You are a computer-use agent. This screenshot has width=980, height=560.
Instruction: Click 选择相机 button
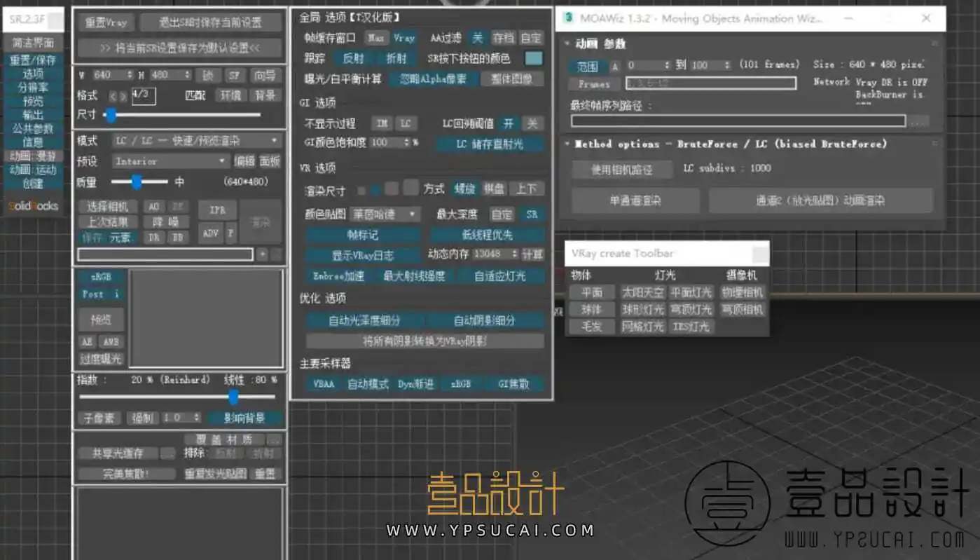[108, 206]
